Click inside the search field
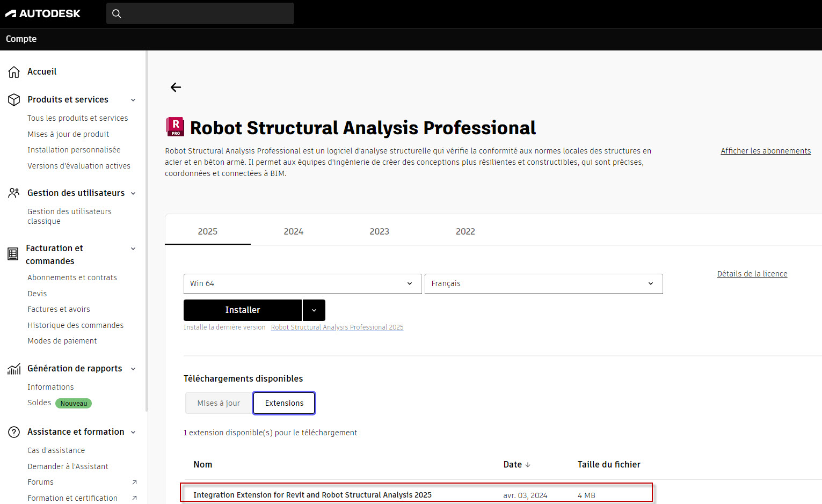822x504 pixels. (200, 13)
